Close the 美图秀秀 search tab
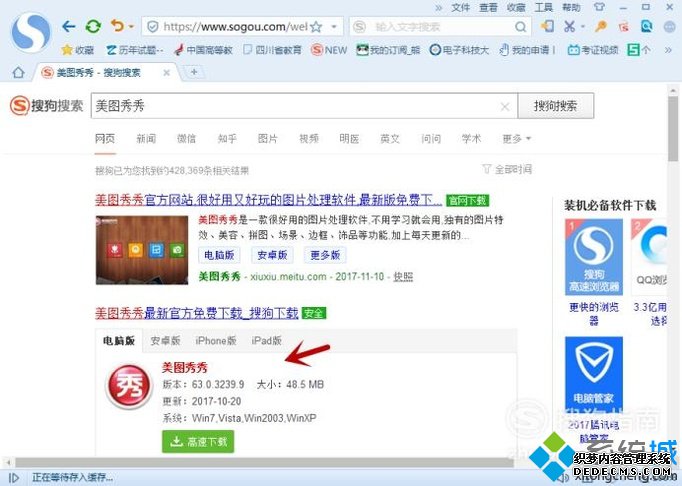This screenshot has width=682, height=486. pyautogui.click(x=167, y=73)
